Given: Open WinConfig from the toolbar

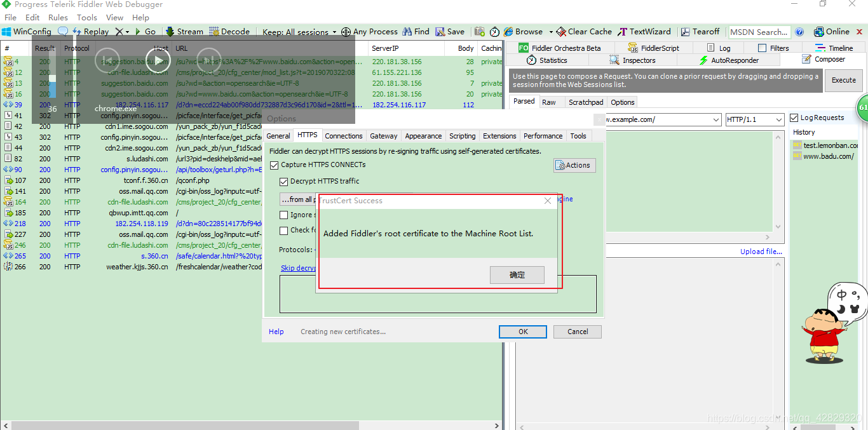Looking at the screenshot, I should coord(27,31).
